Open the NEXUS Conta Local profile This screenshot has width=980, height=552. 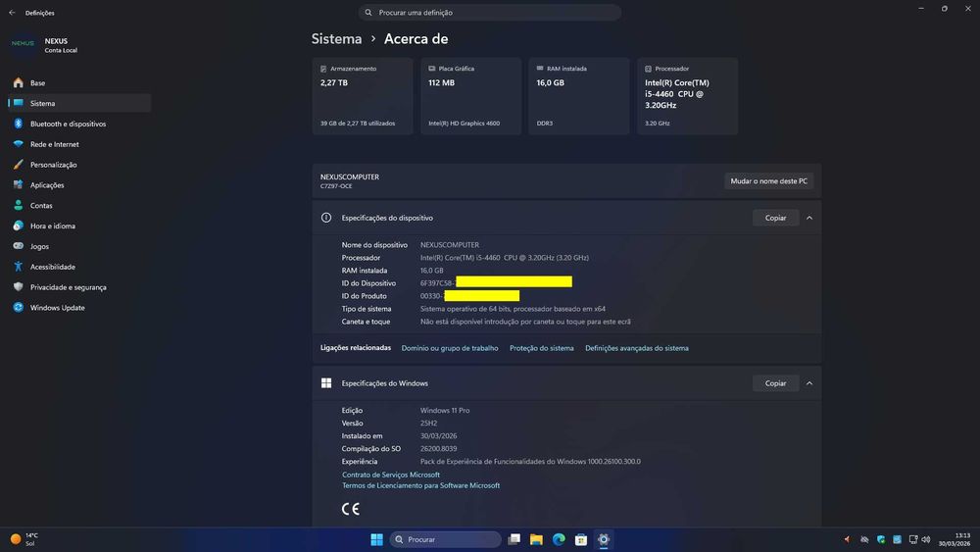click(x=44, y=45)
